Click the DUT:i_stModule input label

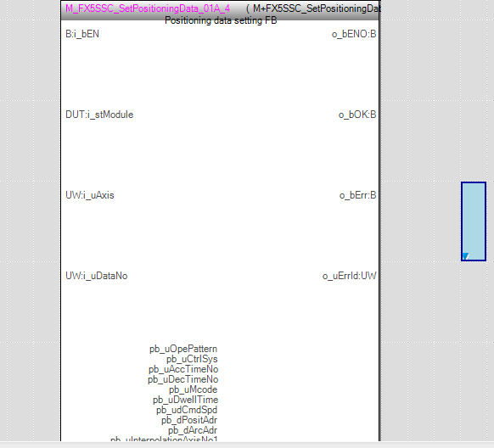coord(99,115)
